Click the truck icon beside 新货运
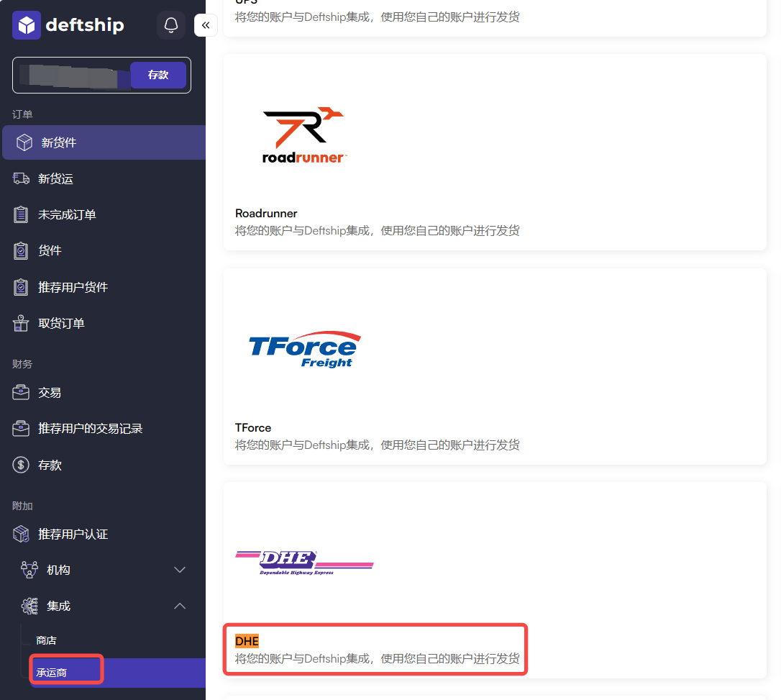781x700 pixels. coord(21,178)
